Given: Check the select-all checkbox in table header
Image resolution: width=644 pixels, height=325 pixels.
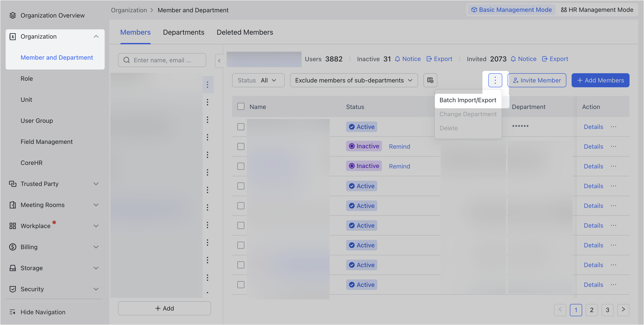Looking at the screenshot, I should 240,106.
